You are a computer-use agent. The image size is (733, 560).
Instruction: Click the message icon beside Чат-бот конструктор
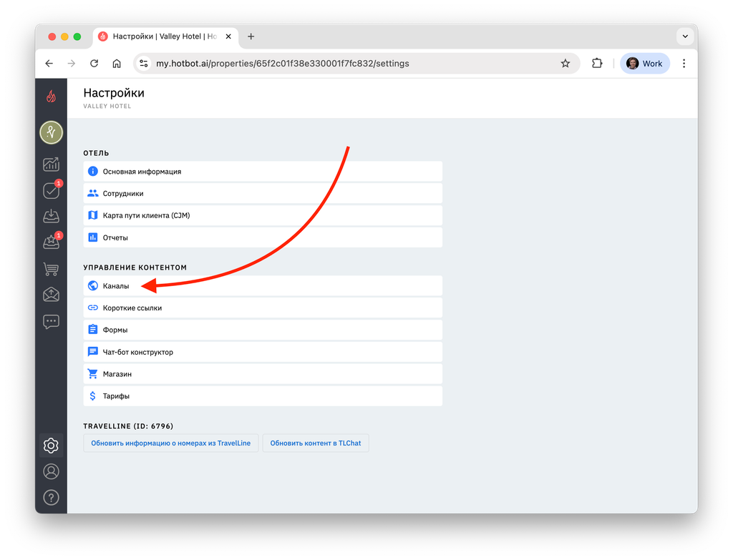(x=92, y=352)
